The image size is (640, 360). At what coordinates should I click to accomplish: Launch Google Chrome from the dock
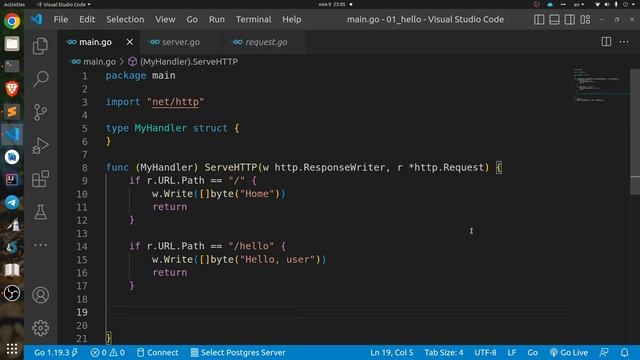pyautogui.click(x=12, y=21)
